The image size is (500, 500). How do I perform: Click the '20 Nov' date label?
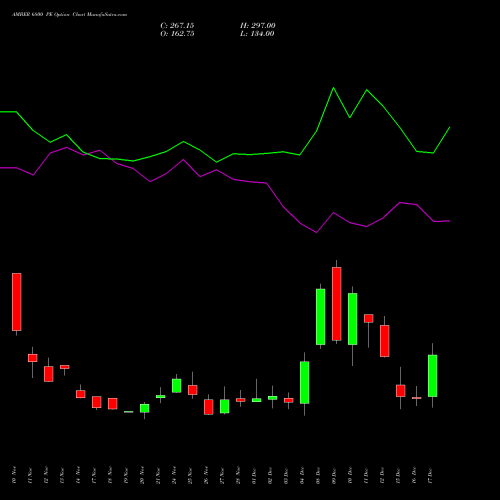[142, 475]
